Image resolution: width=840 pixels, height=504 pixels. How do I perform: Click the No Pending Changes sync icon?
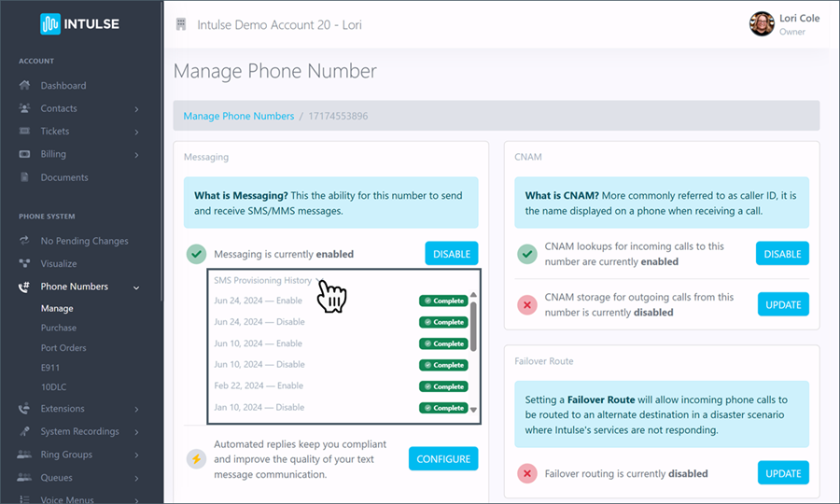[24, 241]
